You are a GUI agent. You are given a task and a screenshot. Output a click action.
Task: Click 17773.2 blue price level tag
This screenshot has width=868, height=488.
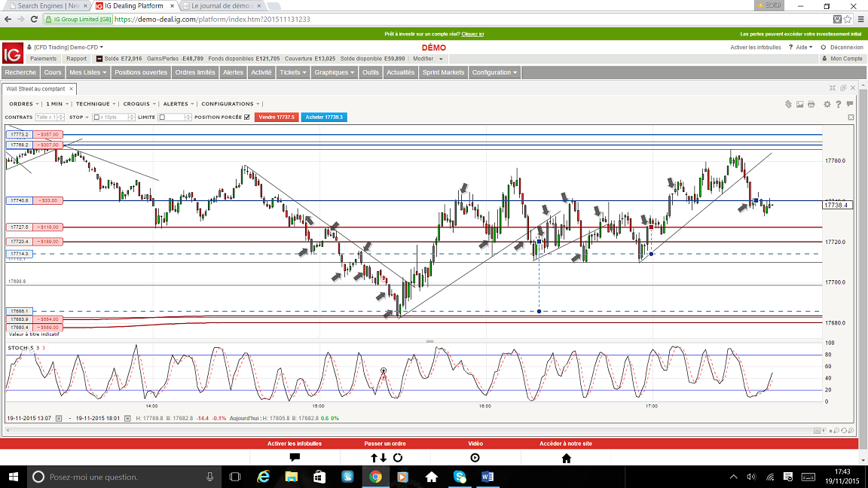tap(20, 135)
